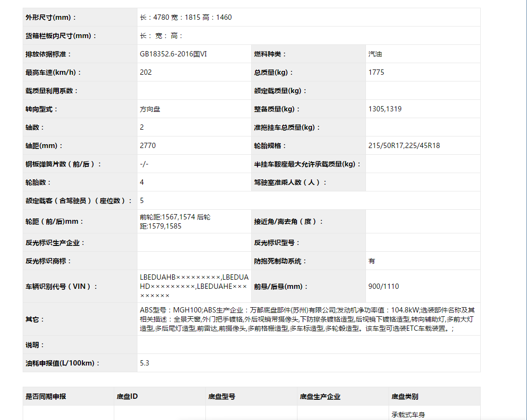Click the 轴数 label
Viewport: 527px width, 420px height.
[x=35, y=127]
